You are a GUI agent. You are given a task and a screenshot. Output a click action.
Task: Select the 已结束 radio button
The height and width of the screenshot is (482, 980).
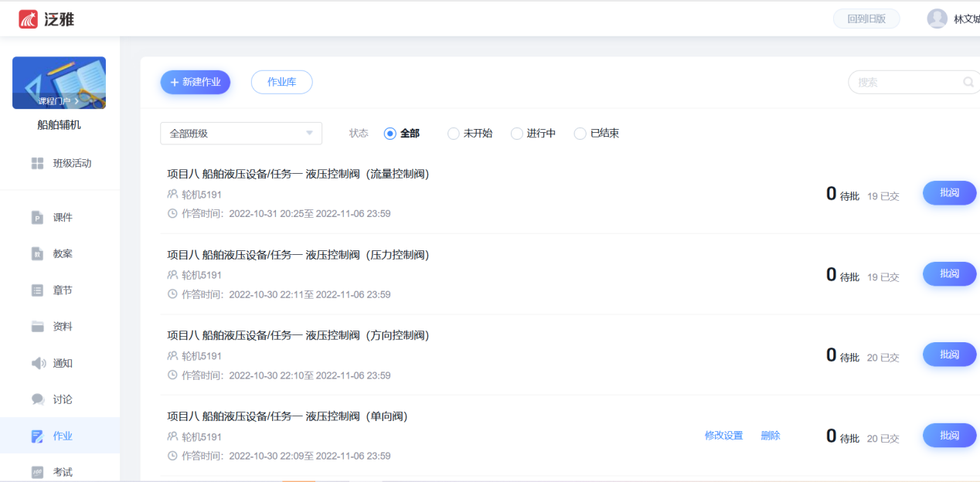pos(580,134)
